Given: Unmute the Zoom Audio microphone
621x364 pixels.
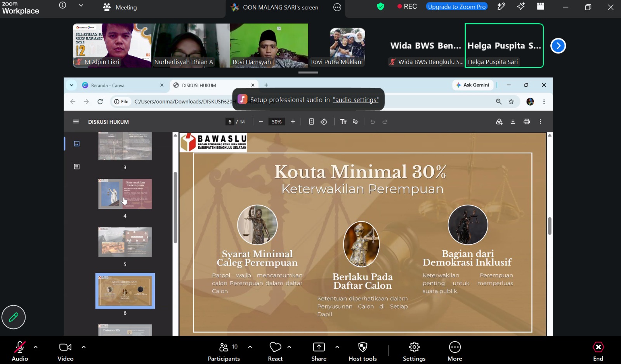Looking at the screenshot, I should click(x=20, y=351).
